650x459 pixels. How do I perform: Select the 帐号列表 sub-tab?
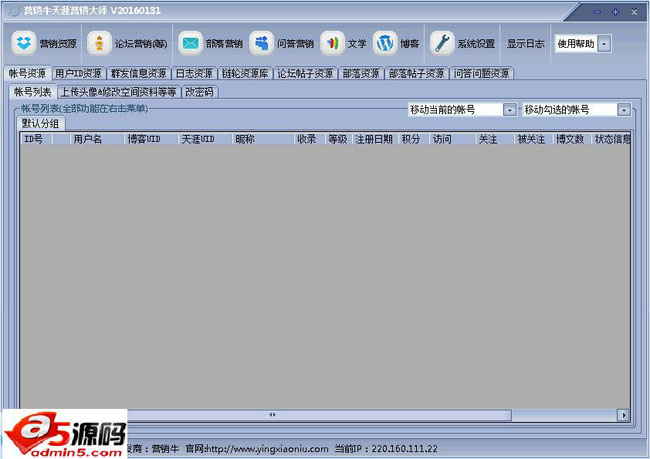click(33, 92)
